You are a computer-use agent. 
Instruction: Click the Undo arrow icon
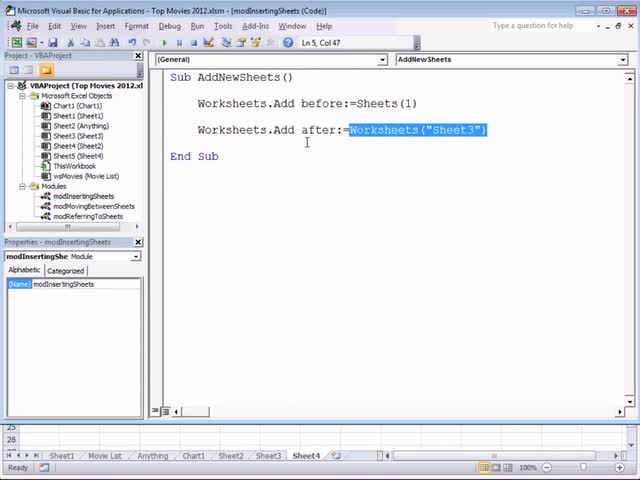(x=132, y=42)
